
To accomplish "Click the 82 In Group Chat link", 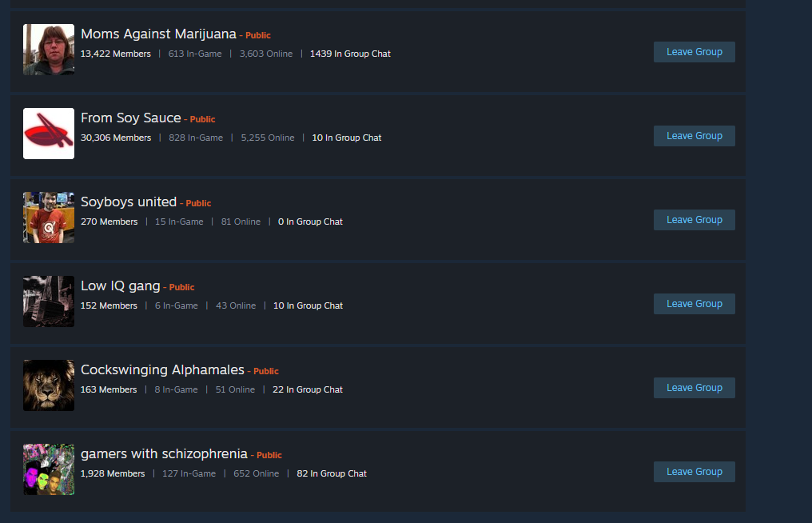I will point(332,473).
